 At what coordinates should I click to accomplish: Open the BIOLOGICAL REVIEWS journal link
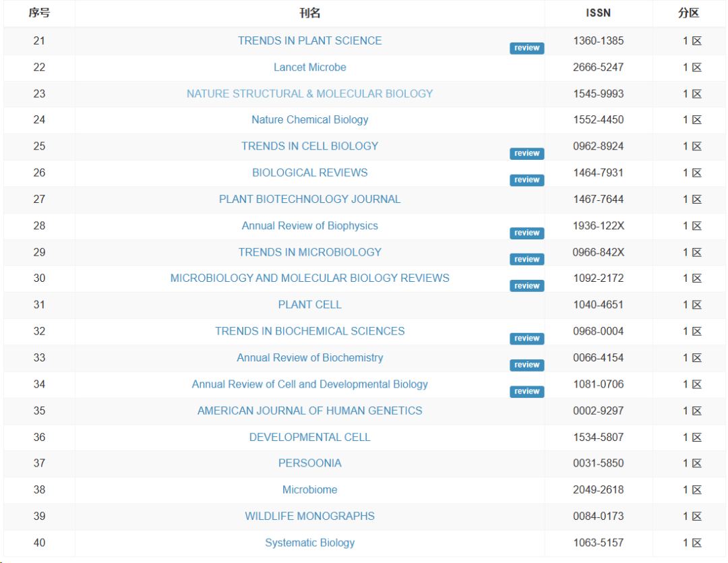pyautogui.click(x=309, y=173)
